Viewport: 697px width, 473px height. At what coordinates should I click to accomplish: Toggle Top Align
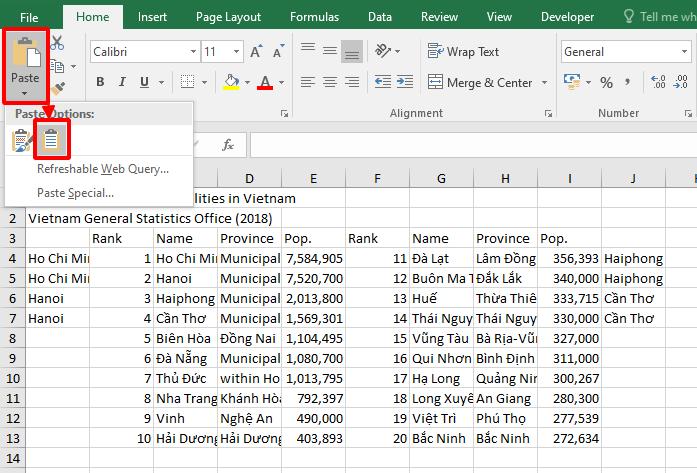pyautogui.click(x=308, y=50)
